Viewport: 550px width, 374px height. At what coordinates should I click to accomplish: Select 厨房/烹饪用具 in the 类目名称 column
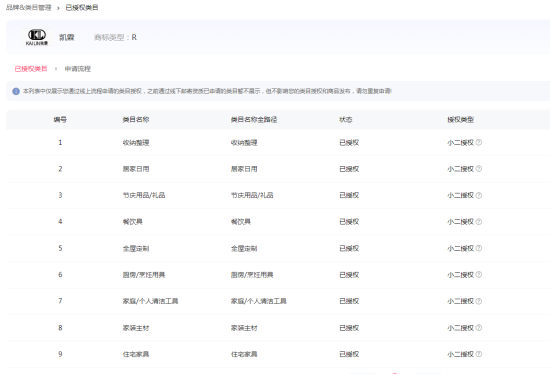[144, 275]
